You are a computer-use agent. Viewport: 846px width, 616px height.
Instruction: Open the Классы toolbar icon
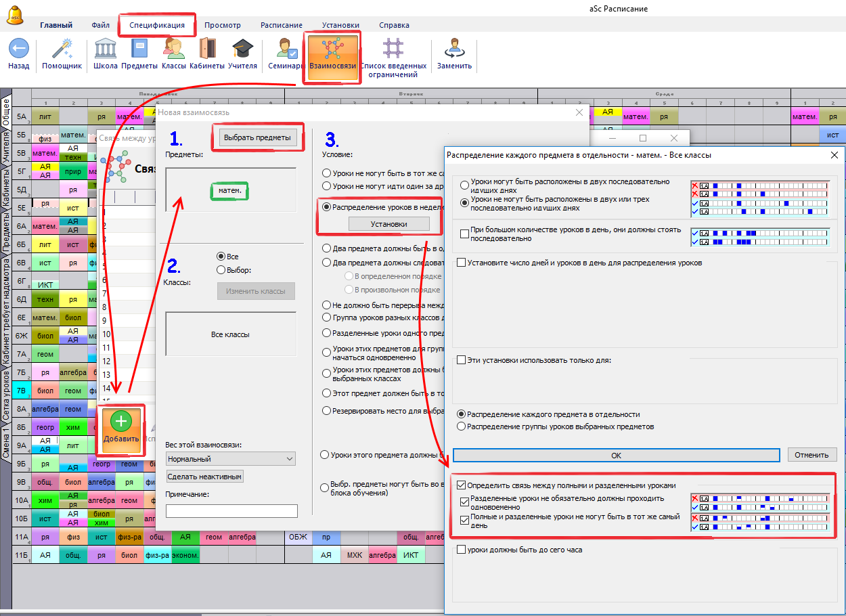click(x=173, y=49)
